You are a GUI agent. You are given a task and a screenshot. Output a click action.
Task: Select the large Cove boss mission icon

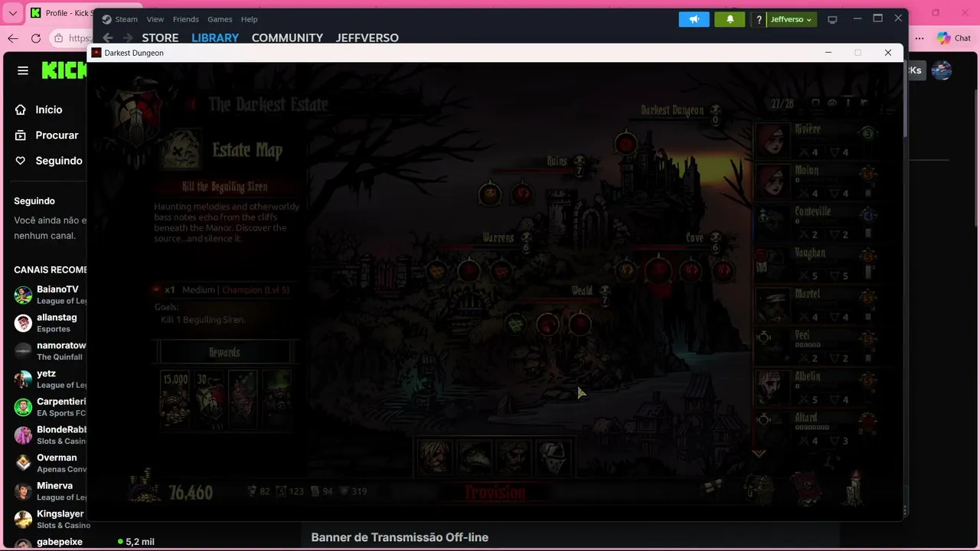(658, 270)
